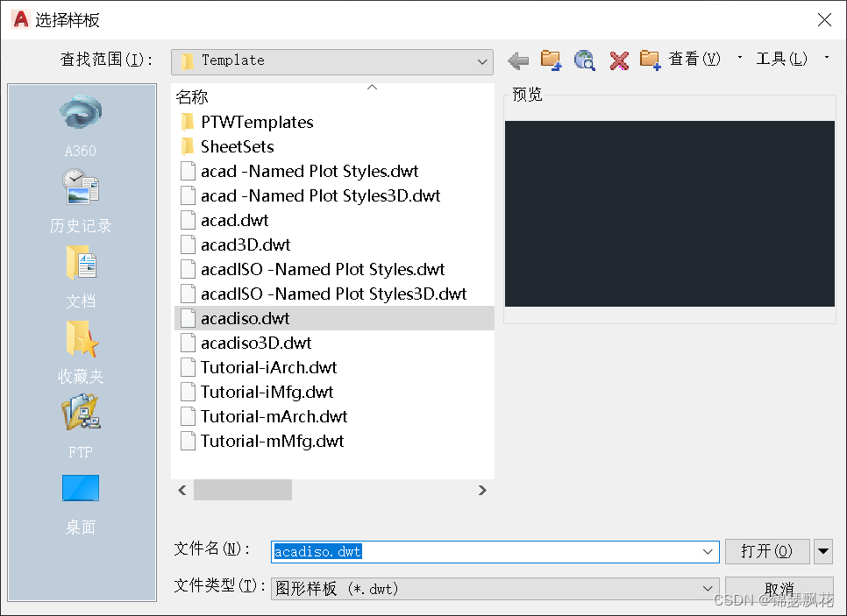The width and height of the screenshot is (847, 616).
Task: Expand the 文件类型 file type dropdown
Action: (x=708, y=589)
